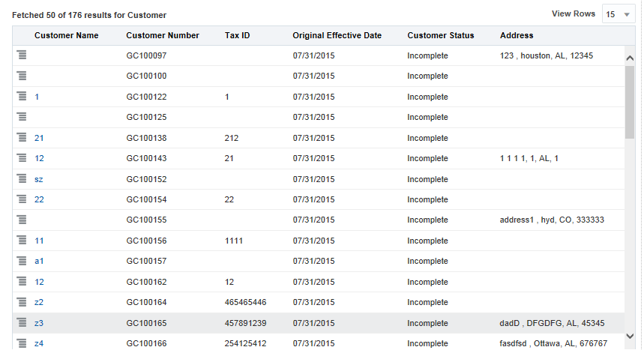Select date 07/31/2015 for GC100138

(314, 138)
